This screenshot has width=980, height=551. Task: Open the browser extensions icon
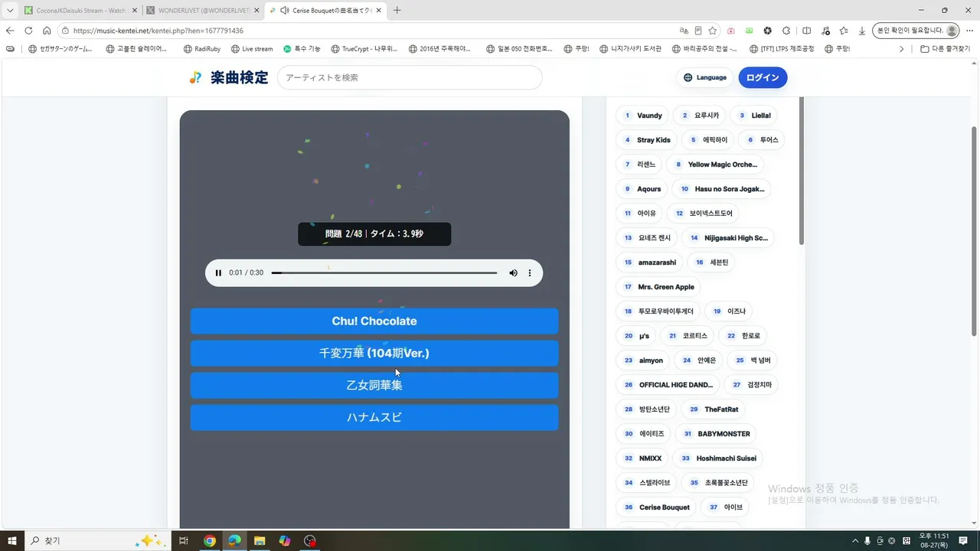click(x=786, y=31)
